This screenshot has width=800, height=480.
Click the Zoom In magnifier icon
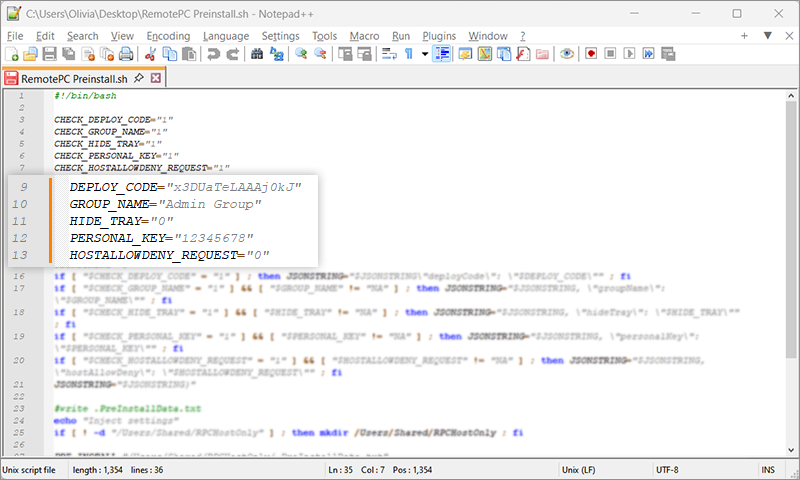[299, 54]
